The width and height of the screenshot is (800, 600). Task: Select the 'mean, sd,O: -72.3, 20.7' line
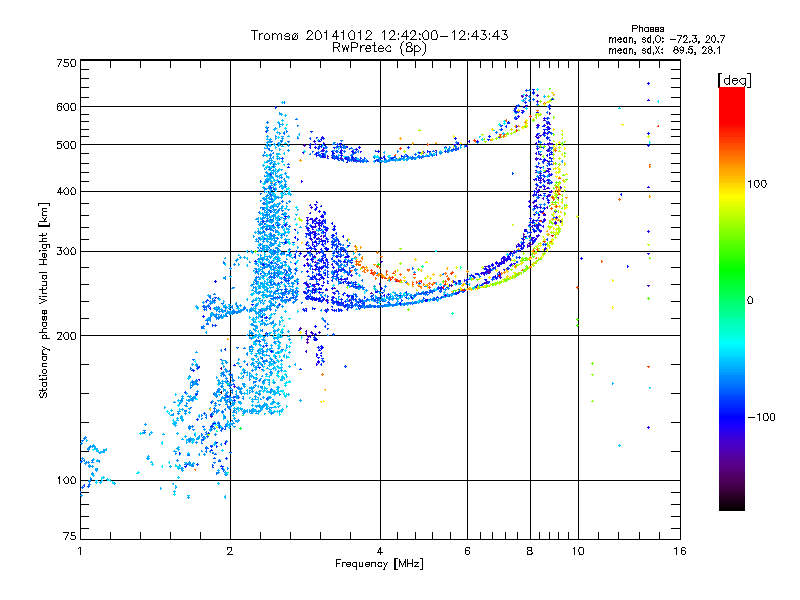666,39
